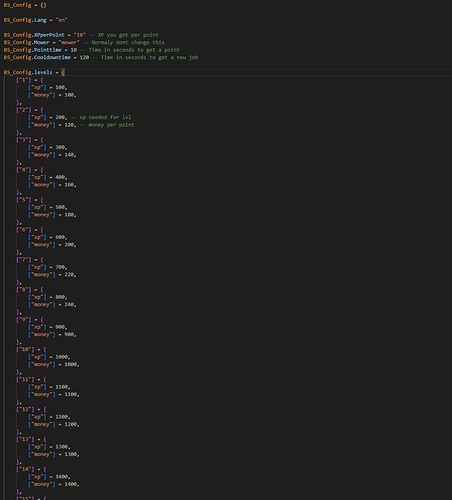
Task: Click the ["13"] level key
Action: (x=25, y=439)
